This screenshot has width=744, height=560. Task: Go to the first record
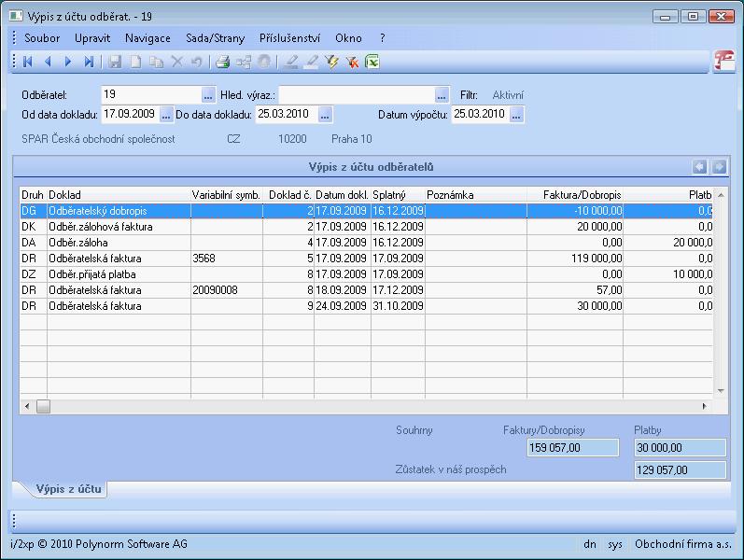point(27,62)
